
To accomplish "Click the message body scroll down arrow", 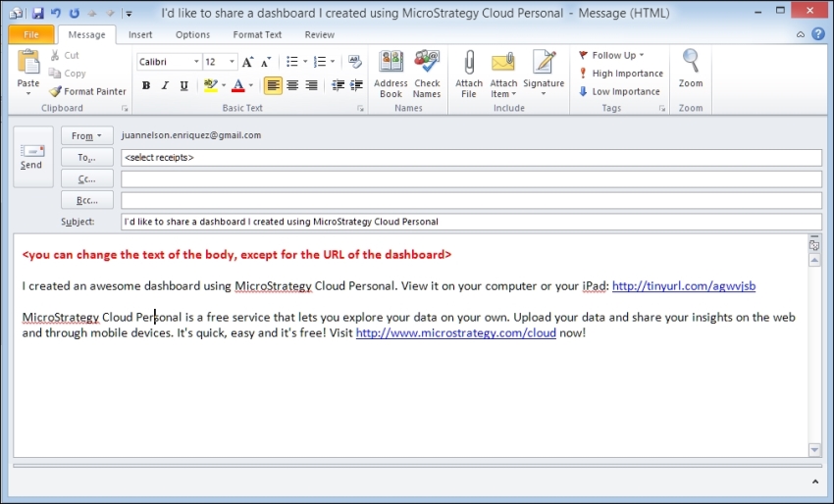I will click(x=814, y=450).
